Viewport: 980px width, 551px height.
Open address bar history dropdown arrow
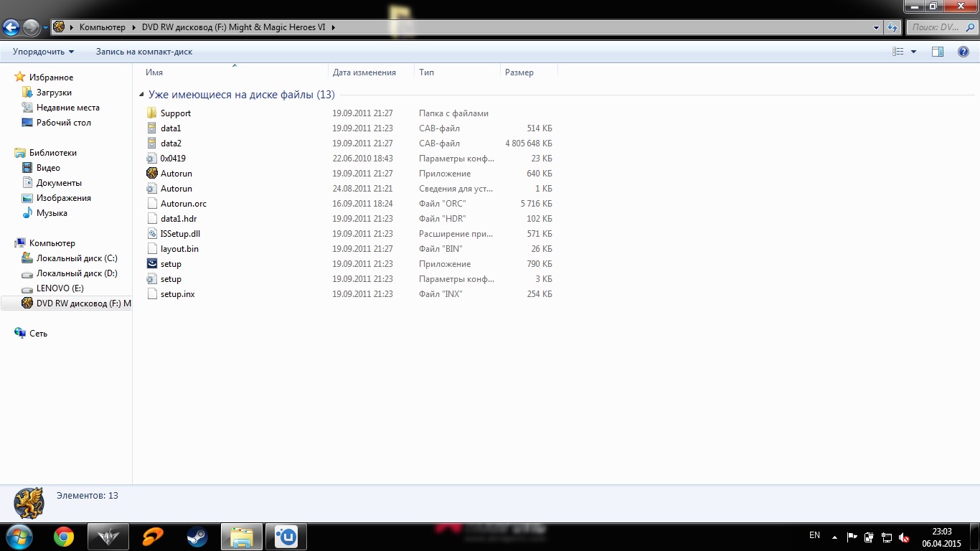pyautogui.click(x=877, y=27)
